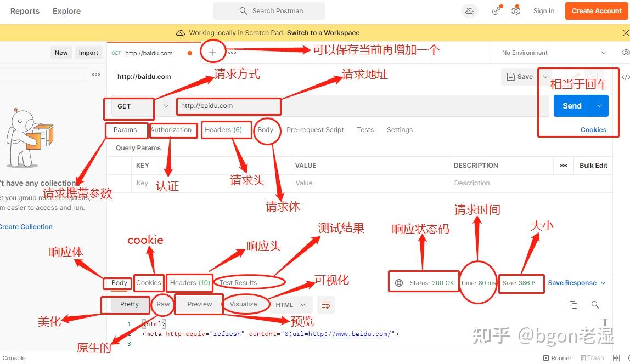Select the Pretty response formatting option
The height and width of the screenshot is (364, 630).
(x=128, y=304)
